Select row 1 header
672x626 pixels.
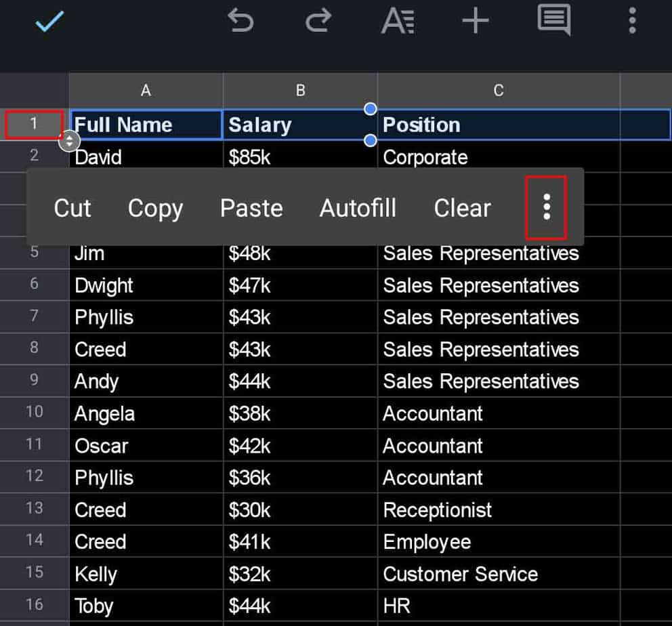coord(34,125)
